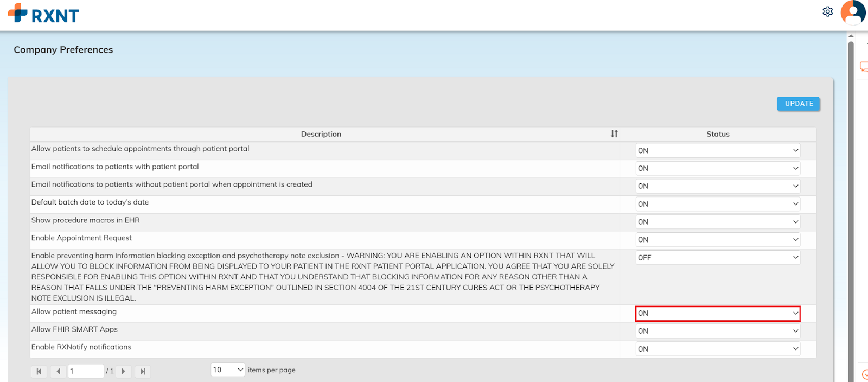This screenshot has height=382, width=868.
Task: Sort by the Description column arrows
Action: point(614,133)
